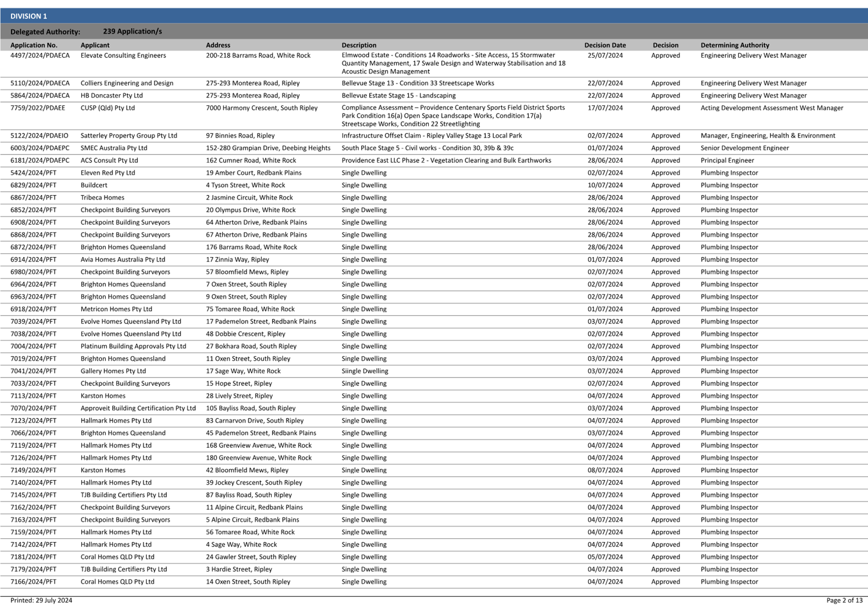Viewport: 868px width, 613px height.
Task: Select address 7000 Harmony Crescent, South Ripley
Action: 261,108
